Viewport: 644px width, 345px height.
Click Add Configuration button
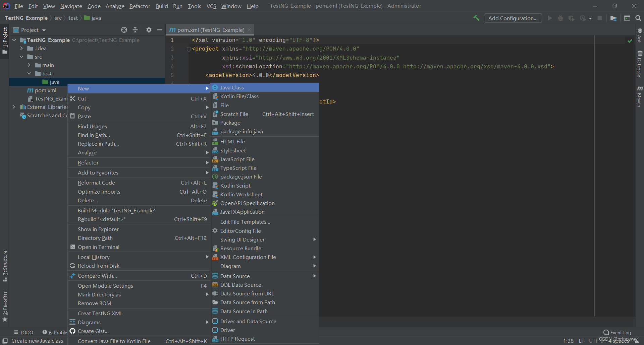coord(513,18)
